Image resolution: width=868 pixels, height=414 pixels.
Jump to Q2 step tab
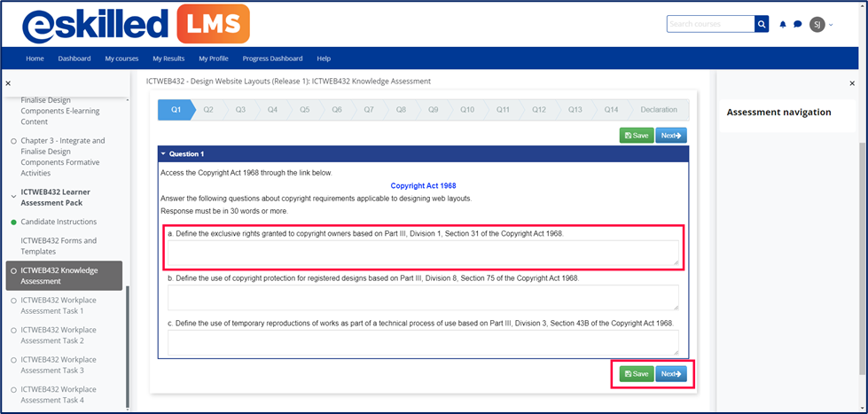(208, 110)
